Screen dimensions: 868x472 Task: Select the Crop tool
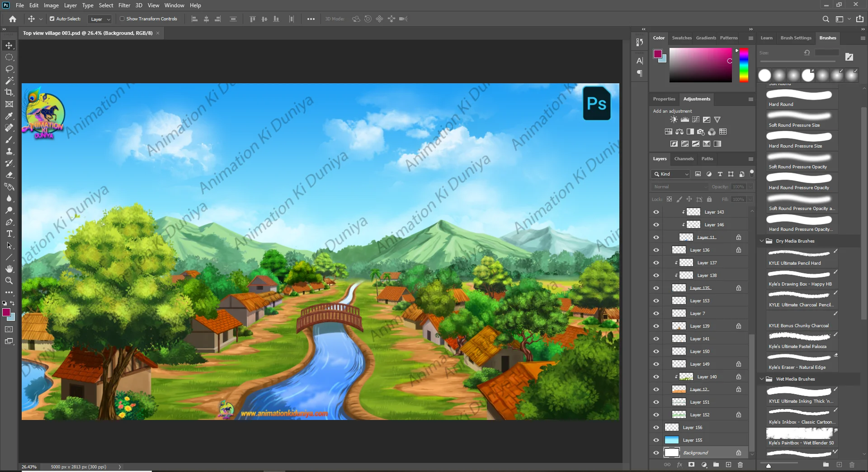coord(9,92)
